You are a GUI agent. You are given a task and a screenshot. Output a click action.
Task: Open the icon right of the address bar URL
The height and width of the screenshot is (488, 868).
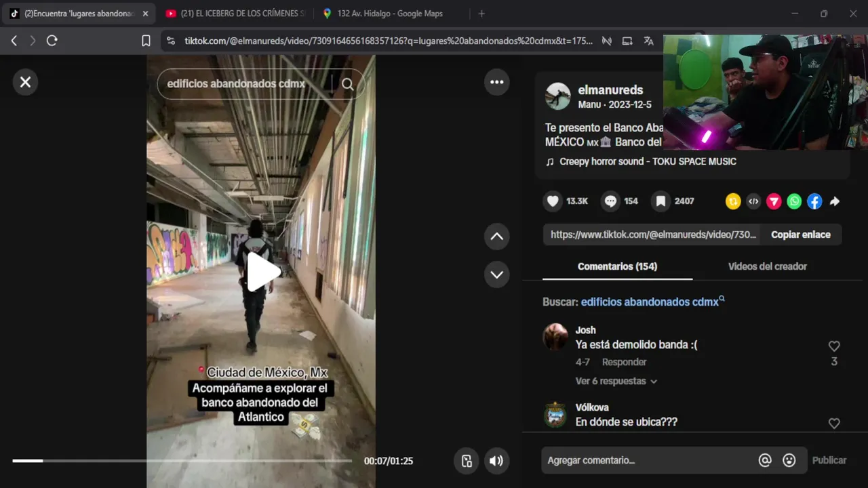click(x=607, y=41)
